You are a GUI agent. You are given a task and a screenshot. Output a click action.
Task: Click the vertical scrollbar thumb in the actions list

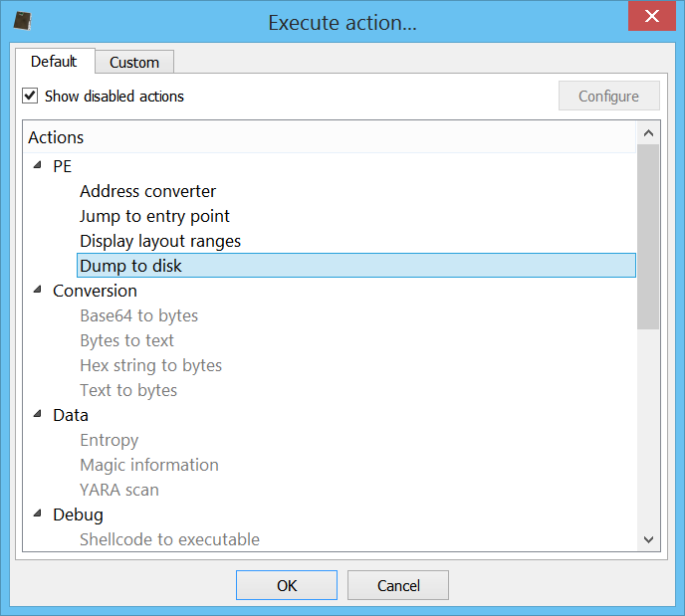click(648, 237)
